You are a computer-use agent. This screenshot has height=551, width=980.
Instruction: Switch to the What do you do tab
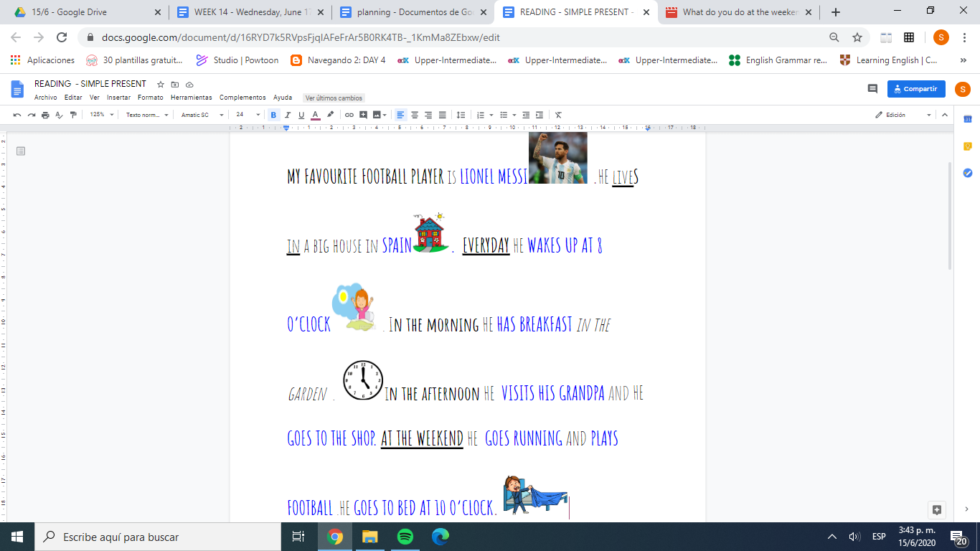tap(740, 12)
